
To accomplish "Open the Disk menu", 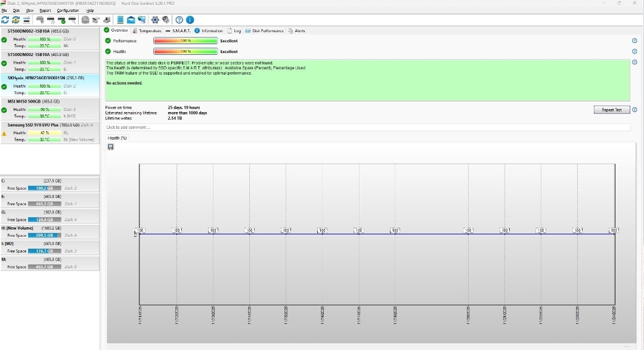I will click(x=16, y=11).
